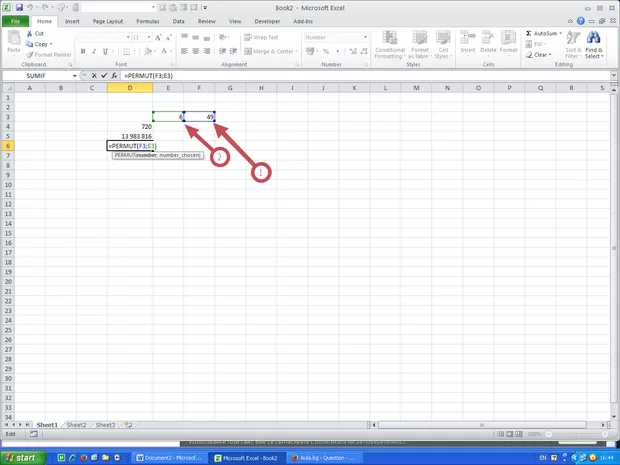
Task: Toggle Middle Align vertical alignment
Action: [x=195, y=38]
